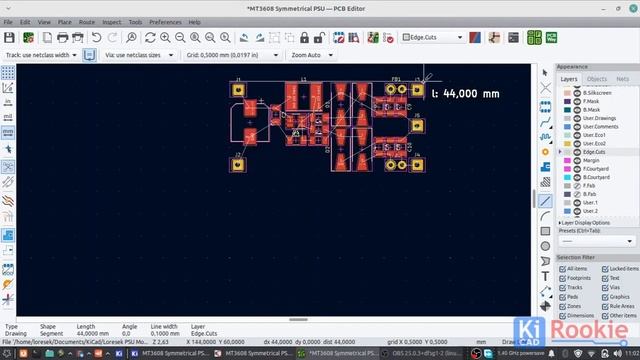Open OBS window in taskbar
Screen dimensions: 640x360
422,353
